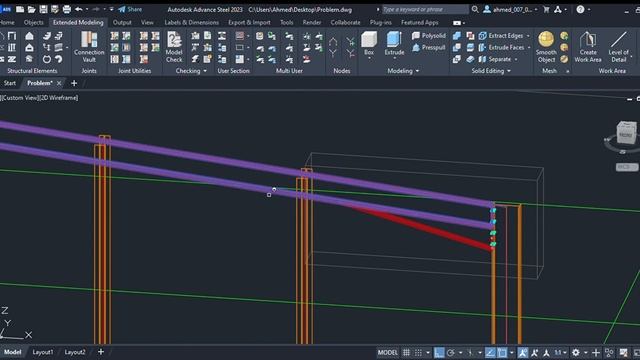Toggle 2D object snap in status bar
The height and width of the screenshot is (360, 640).
(x=502, y=353)
